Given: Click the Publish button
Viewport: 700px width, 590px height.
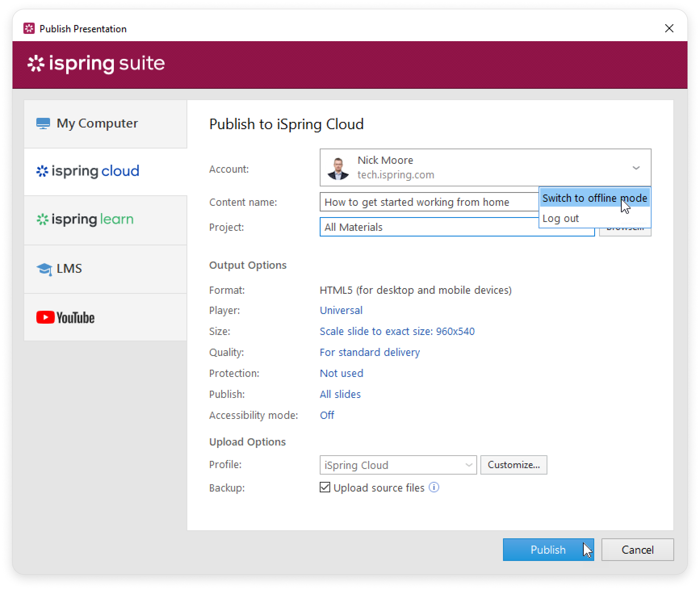Looking at the screenshot, I should (x=548, y=550).
